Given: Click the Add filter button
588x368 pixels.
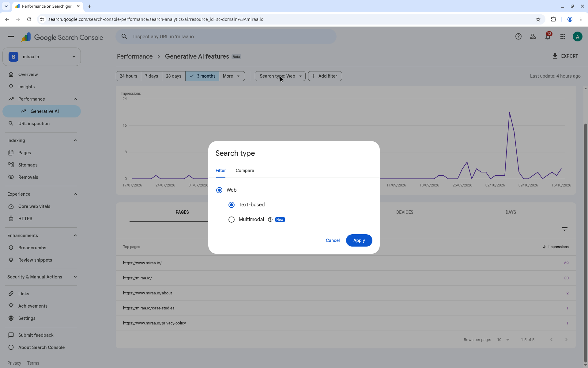Looking at the screenshot, I should click(x=325, y=76).
